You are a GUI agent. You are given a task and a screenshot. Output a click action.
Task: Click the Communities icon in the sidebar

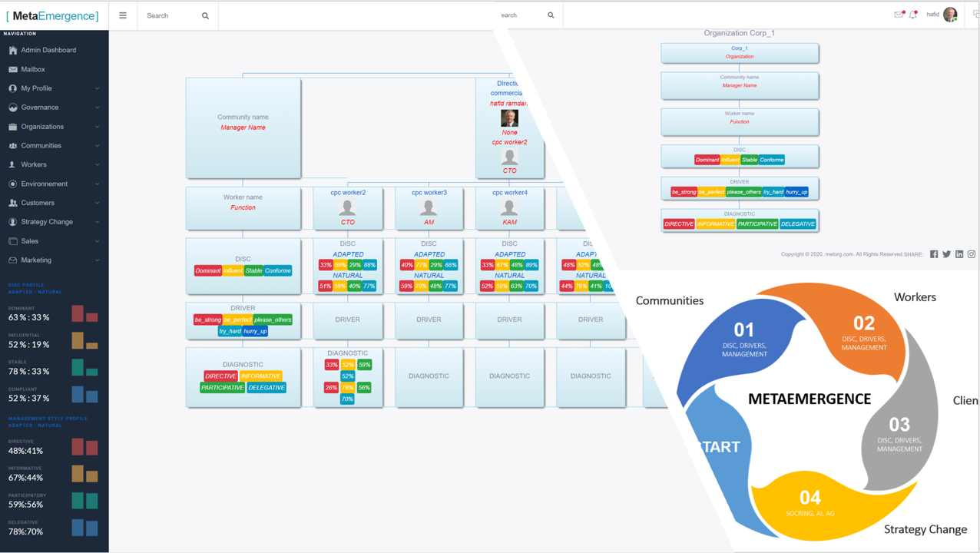(x=13, y=145)
